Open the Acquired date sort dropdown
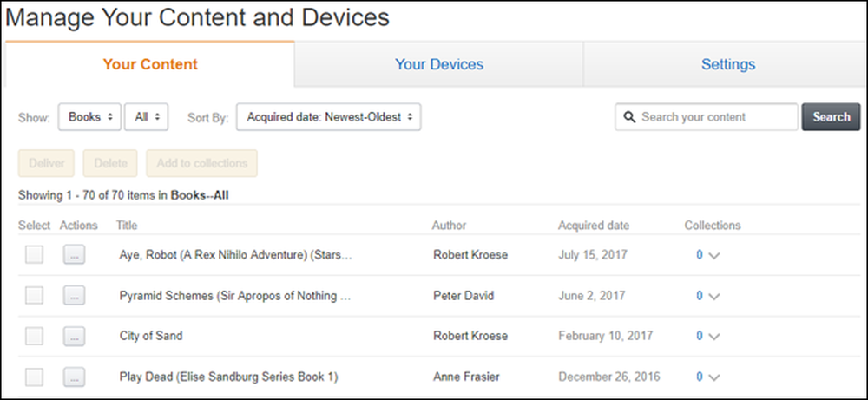 (x=329, y=117)
